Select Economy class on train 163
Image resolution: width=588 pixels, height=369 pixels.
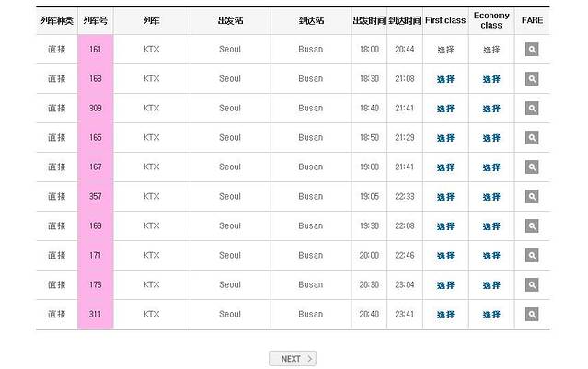pyautogui.click(x=491, y=79)
